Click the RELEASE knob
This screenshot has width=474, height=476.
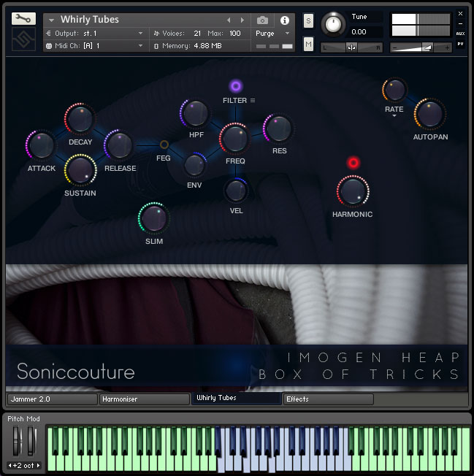pos(120,145)
